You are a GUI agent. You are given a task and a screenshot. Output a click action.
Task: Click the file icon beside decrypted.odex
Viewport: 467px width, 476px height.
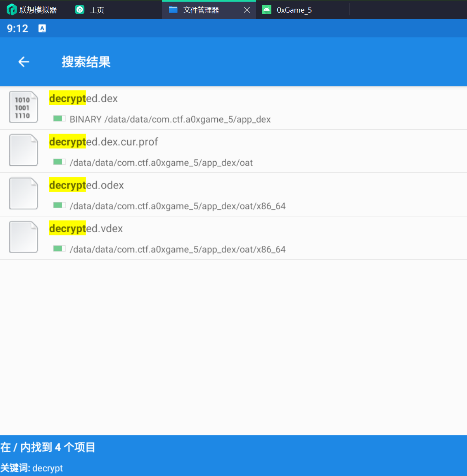pos(24,194)
